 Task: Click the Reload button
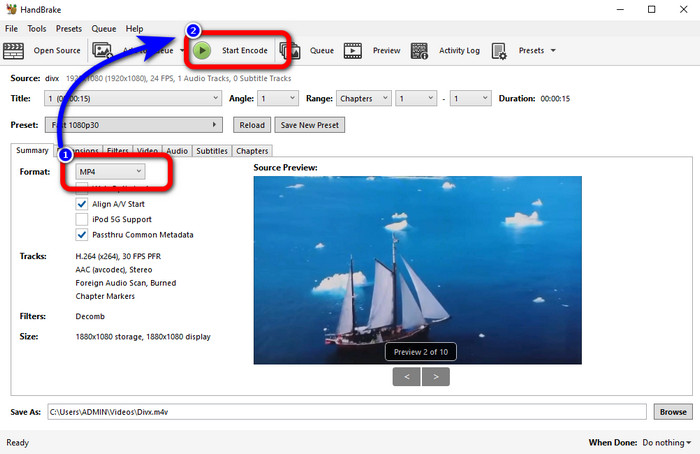pos(252,125)
